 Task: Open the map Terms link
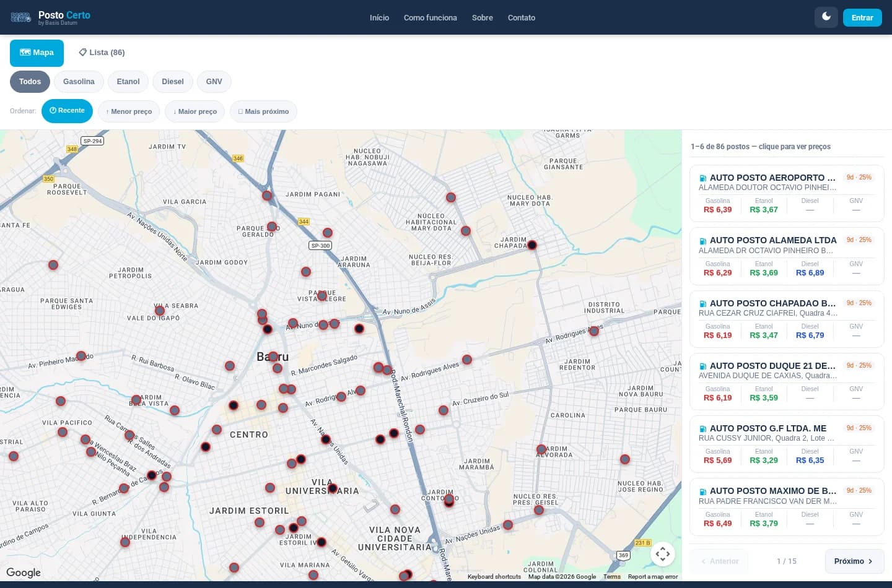612,577
